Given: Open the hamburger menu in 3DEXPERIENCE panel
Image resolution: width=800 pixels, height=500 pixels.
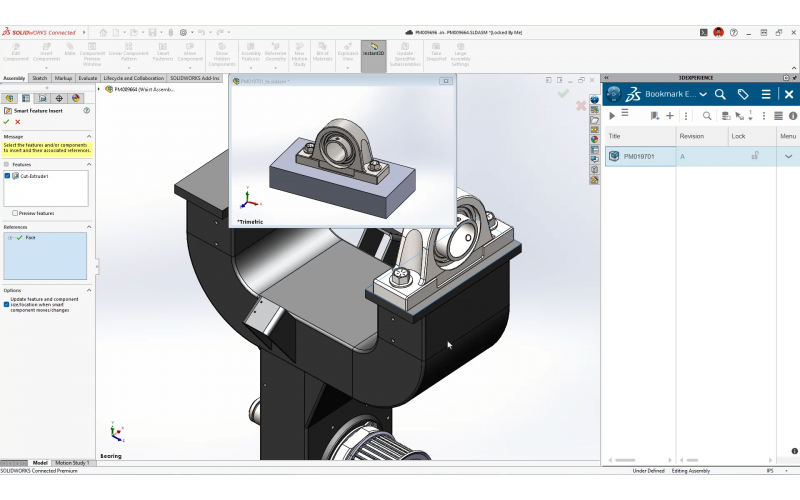Looking at the screenshot, I should point(766,94).
